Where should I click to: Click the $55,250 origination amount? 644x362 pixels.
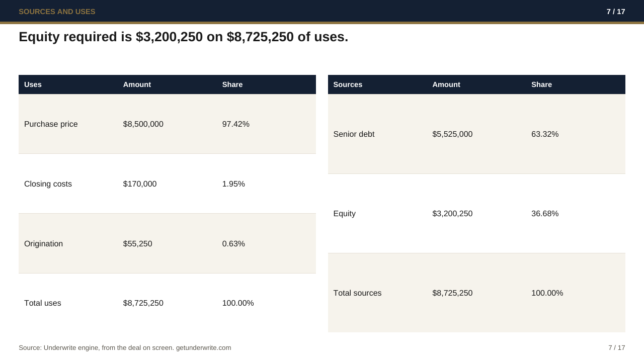(138, 244)
